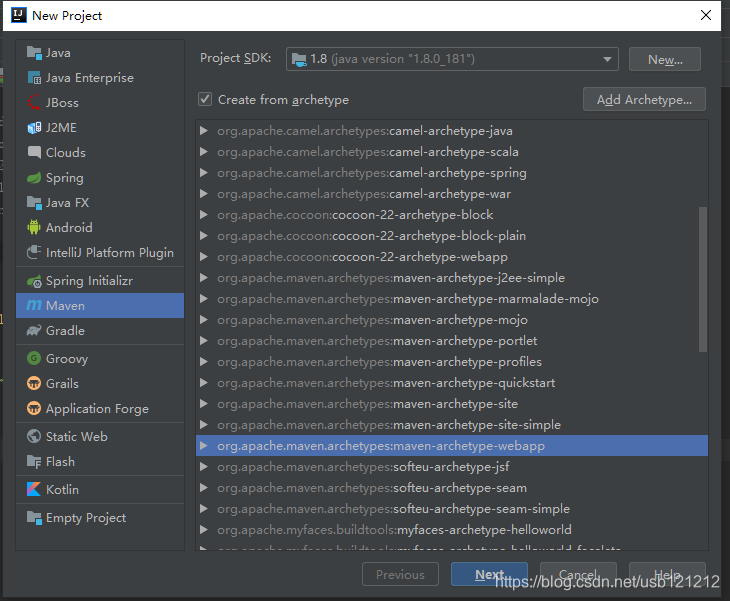Select Maven project type label
730x601 pixels.
65,306
